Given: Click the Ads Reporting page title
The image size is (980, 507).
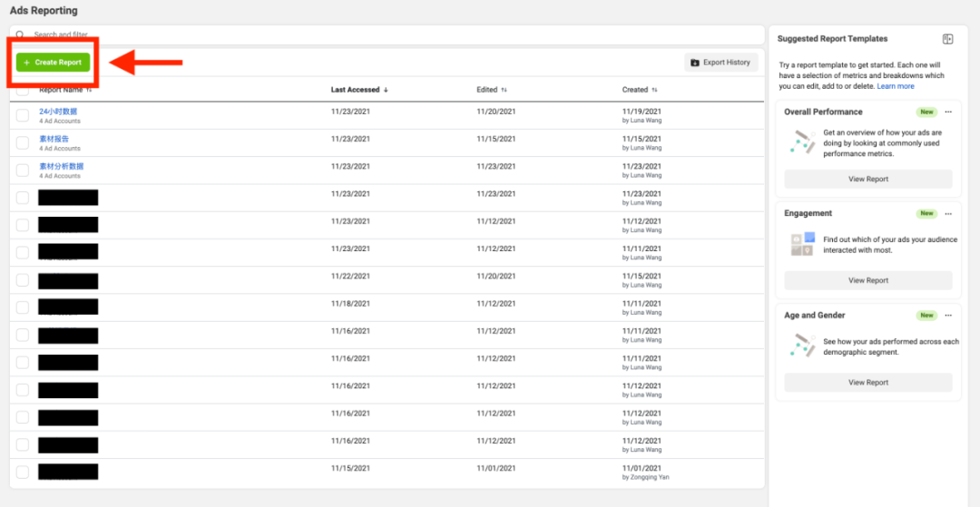Looking at the screenshot, I should click(x=44, y=11).
